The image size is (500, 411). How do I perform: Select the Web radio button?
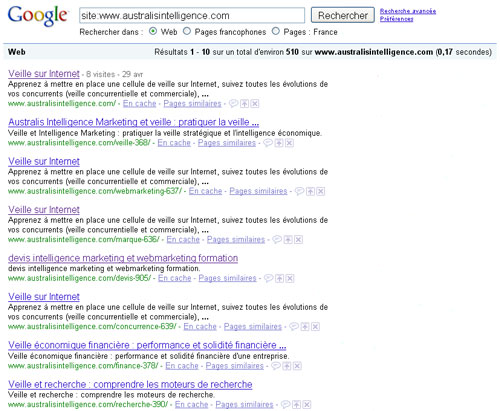point(153,31)
